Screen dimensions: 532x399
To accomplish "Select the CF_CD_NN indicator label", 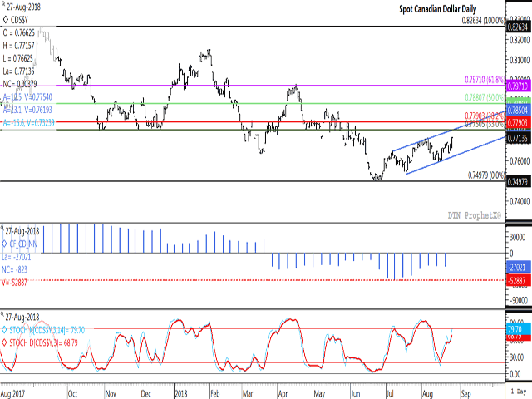I will [23, 244].
